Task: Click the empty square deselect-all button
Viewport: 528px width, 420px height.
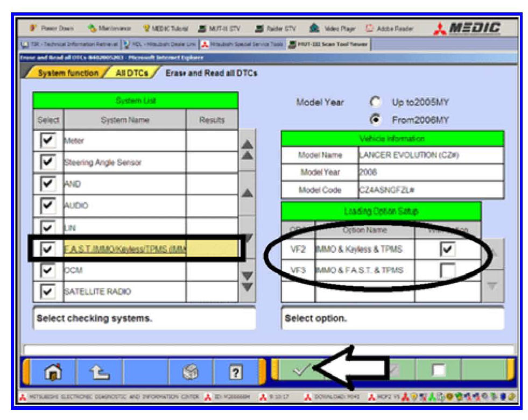Action: click(439, 370)
